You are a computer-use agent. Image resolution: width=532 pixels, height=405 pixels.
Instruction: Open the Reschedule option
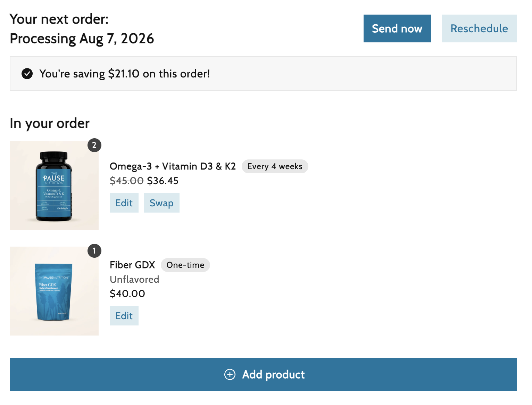click(x=479, y=28)
